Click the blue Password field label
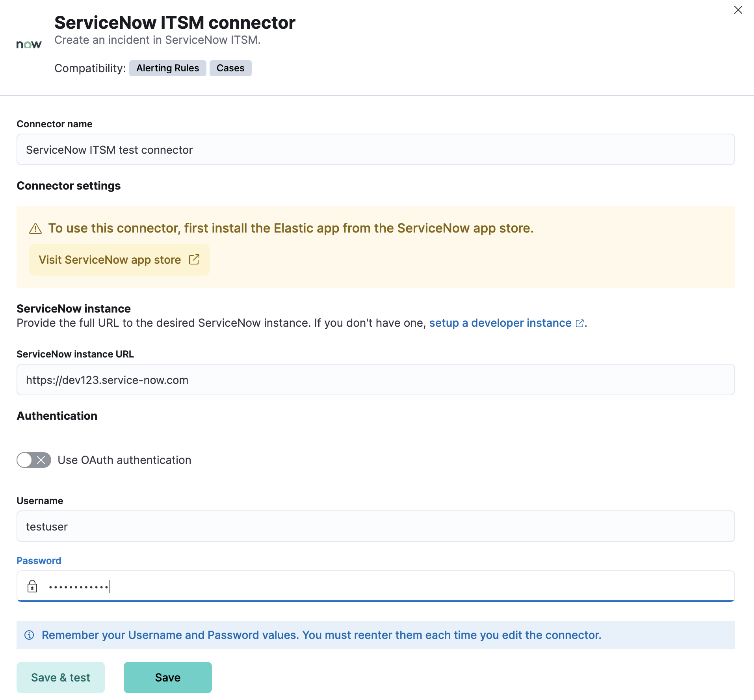 click(x=39, y=560)
